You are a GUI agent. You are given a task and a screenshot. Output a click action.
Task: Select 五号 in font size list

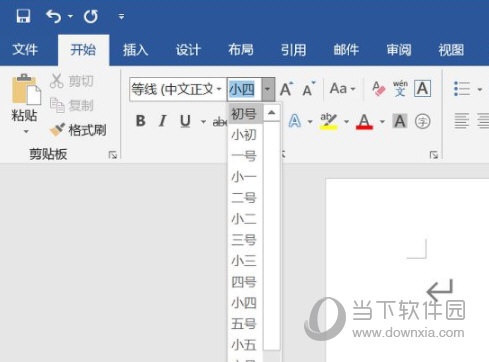[x=245, y=324]
